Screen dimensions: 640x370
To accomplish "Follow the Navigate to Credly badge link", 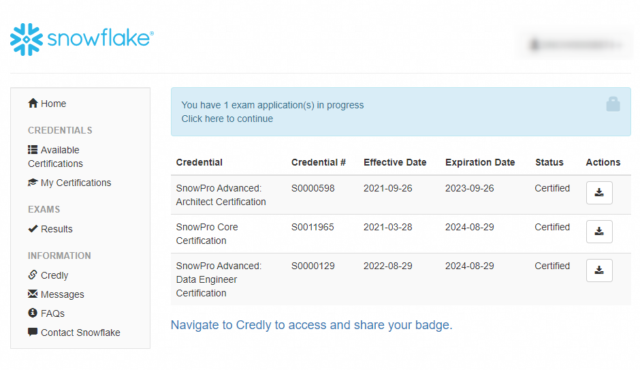I will [x=311, y=325].
